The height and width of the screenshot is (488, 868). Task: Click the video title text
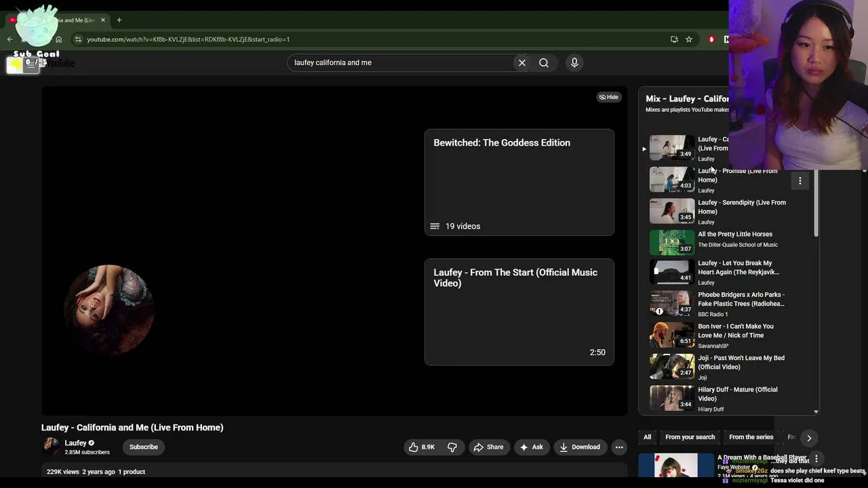click(132, 428)
